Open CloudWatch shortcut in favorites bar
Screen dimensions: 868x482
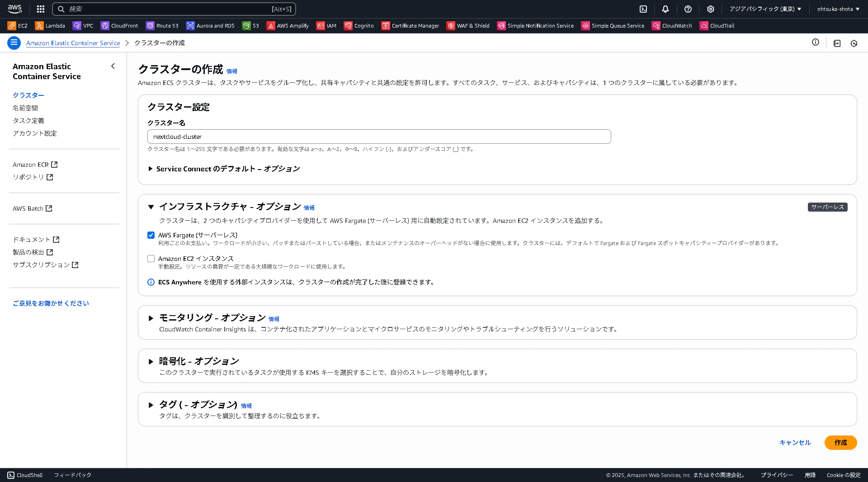pyautogui.click(x=672, y=26)
